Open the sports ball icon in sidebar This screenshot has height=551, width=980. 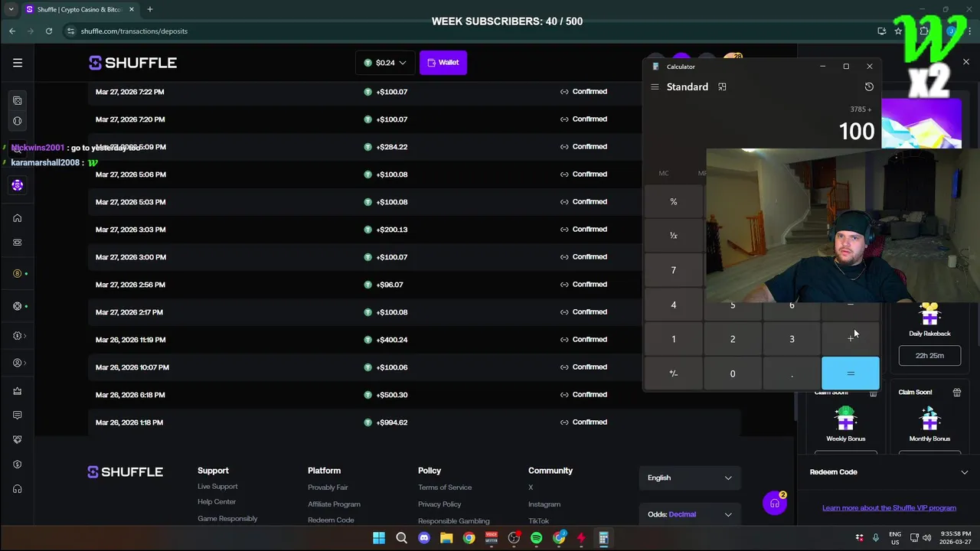17,121
